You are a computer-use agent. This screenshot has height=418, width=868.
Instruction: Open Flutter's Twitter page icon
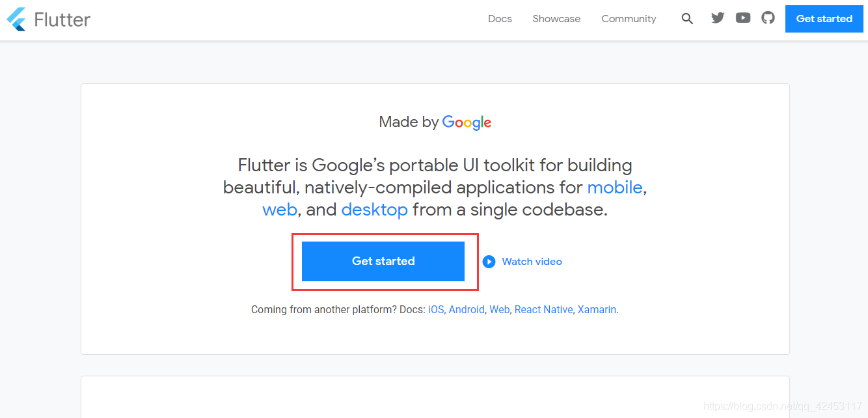[718, 18]
